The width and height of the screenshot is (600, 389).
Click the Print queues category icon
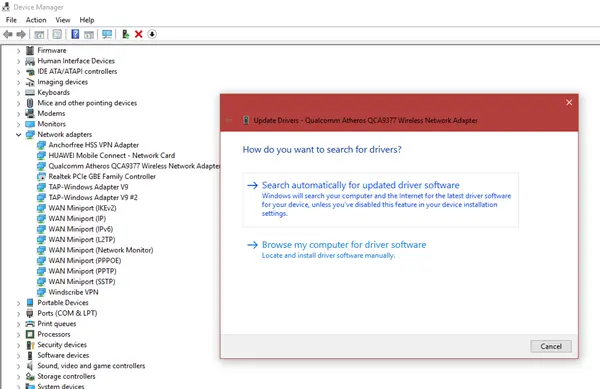tap(30, 324)
